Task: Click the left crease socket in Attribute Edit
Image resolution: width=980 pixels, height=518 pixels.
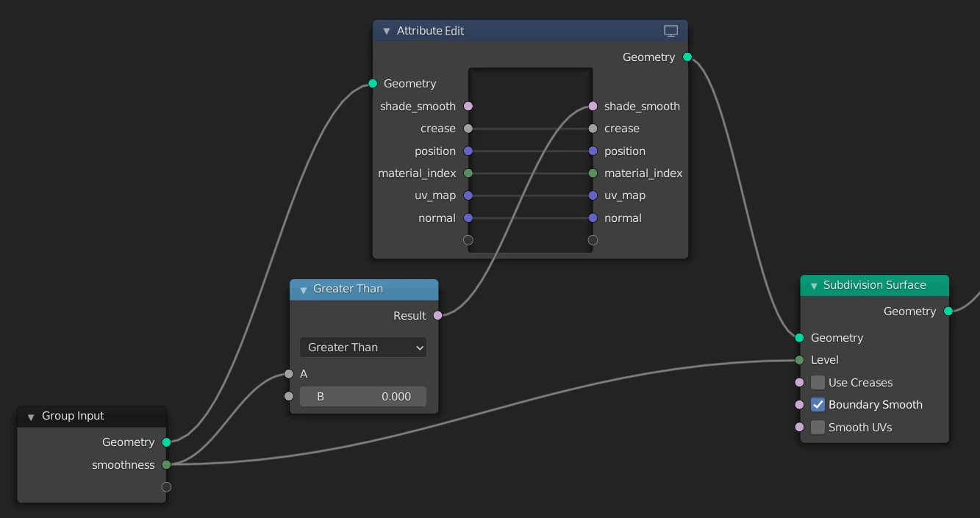Action: (468, 129)
